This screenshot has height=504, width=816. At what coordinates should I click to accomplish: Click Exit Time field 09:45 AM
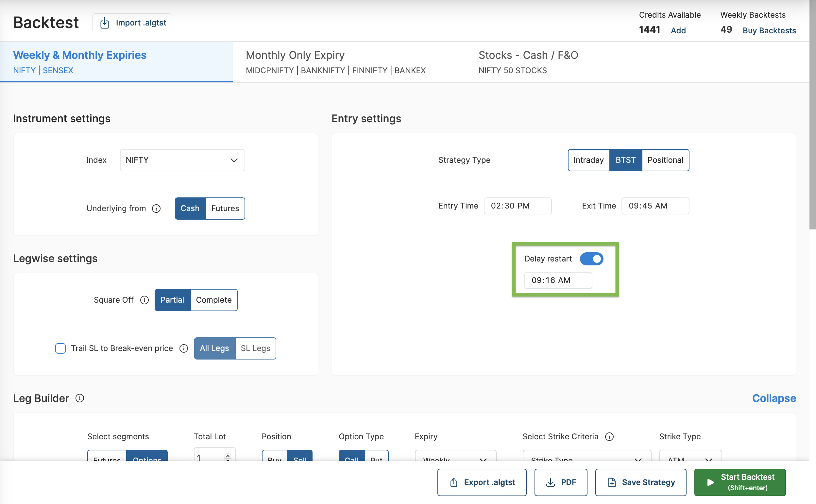click(x=655, y=206)
